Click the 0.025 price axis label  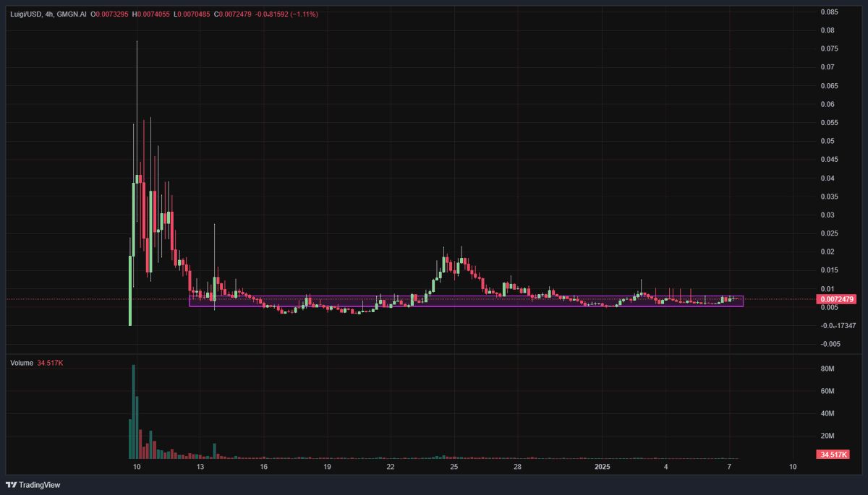[829, 233]
